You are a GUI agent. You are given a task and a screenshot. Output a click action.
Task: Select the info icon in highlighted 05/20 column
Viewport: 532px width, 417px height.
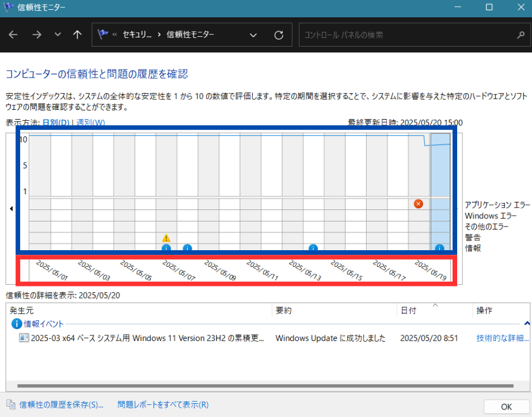pos(439,248)
